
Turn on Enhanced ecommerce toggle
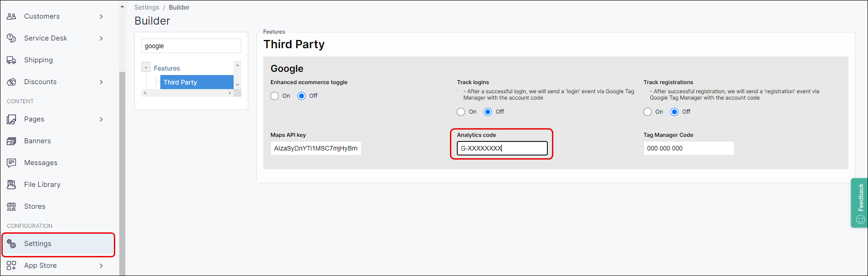(275, 96)
